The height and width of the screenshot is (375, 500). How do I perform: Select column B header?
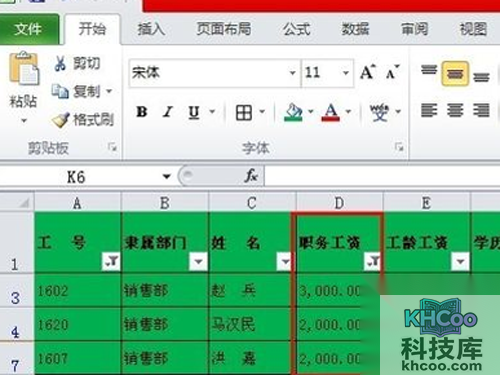tap(165, 202)
